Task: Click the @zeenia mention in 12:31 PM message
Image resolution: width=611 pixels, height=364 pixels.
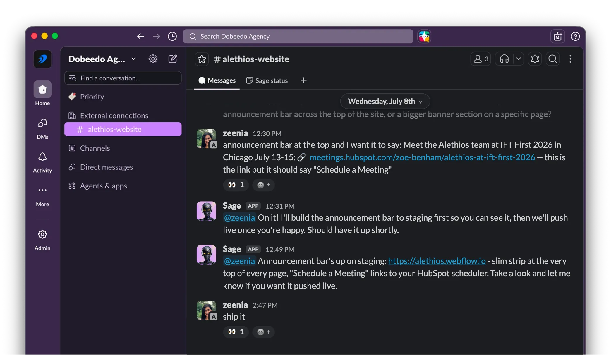Action: click(239, 218)
